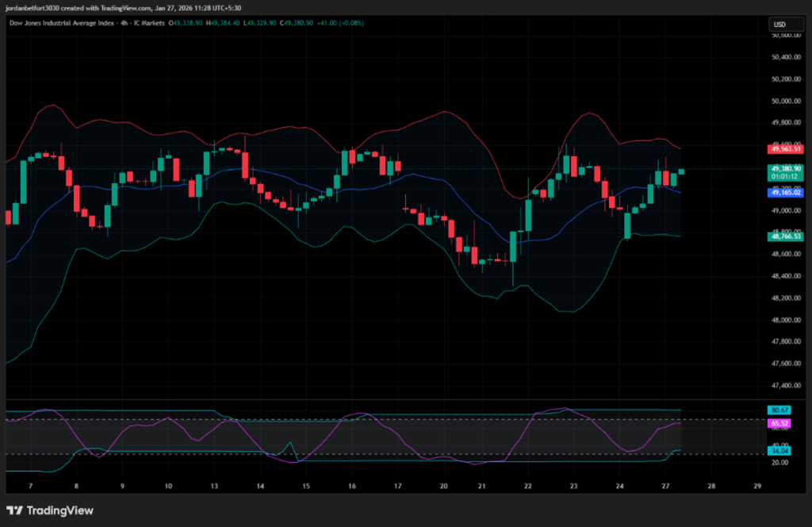Click the green 49,380.90 current price label
Screen dimensions: 812x527
(786, 168)
